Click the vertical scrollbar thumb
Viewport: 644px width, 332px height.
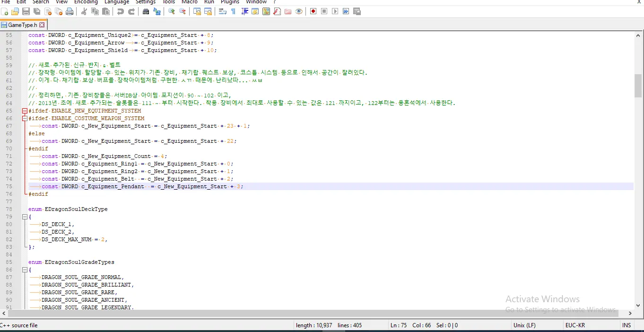638,85
